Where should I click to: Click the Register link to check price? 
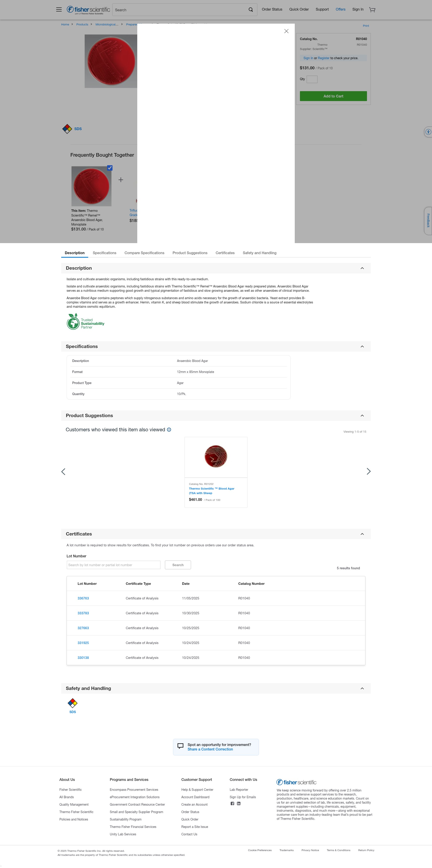pyautogui.click(x=324, y=58)
